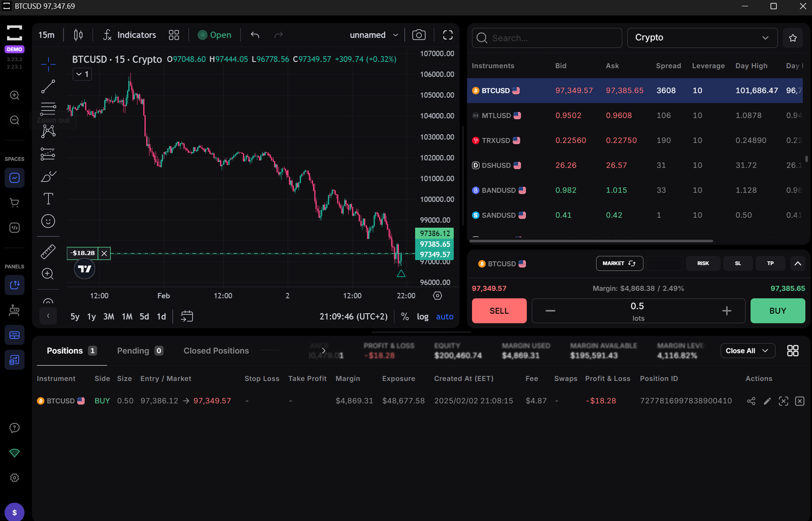Collapse the order panel with chevron
Viewport: 812px width, 521px height.
pyautogui.click(x=798, y=264)
